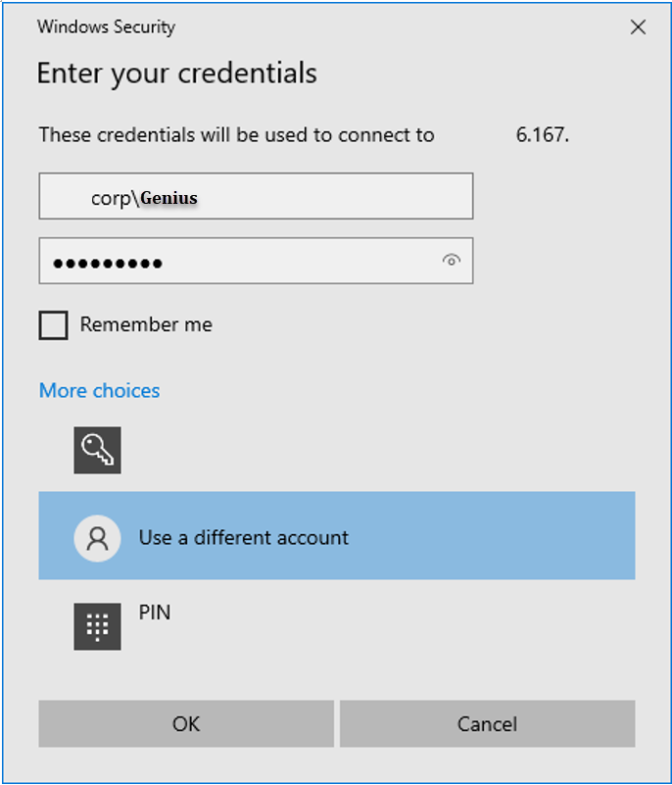Choose the PIN sign-in option
The width and height of the screenshot is (672, 785).
tap(337, 626)
